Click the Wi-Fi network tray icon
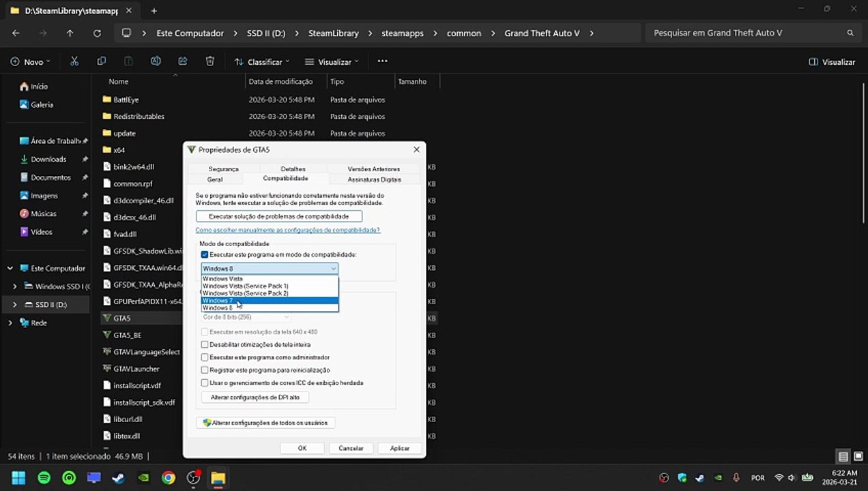Screen dimensions: 868x491 [x=779, y=478]
